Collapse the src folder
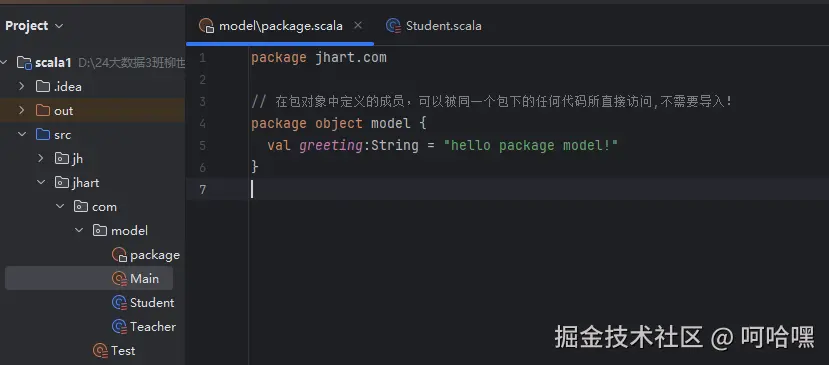The height and width of the screenshot is (365, 829). [22, 134]
